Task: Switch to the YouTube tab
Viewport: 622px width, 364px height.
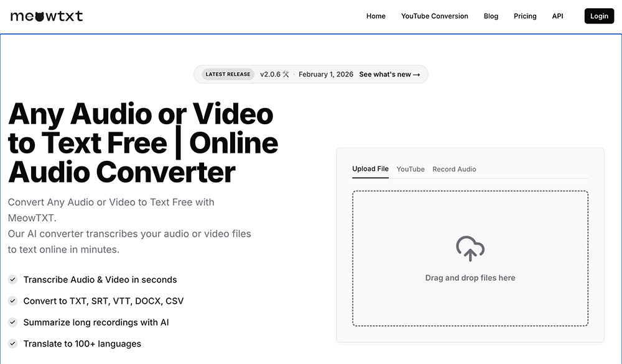Action: [x=411, y=169]
